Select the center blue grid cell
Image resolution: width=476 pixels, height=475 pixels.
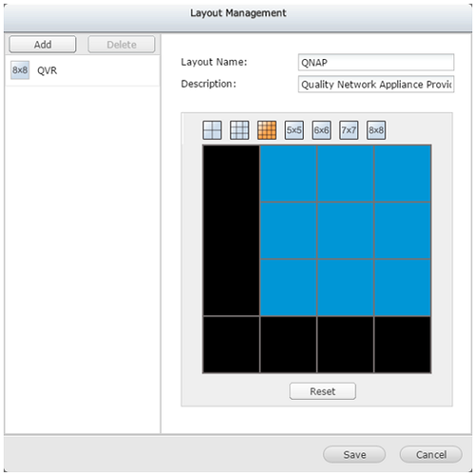[346, 230]
